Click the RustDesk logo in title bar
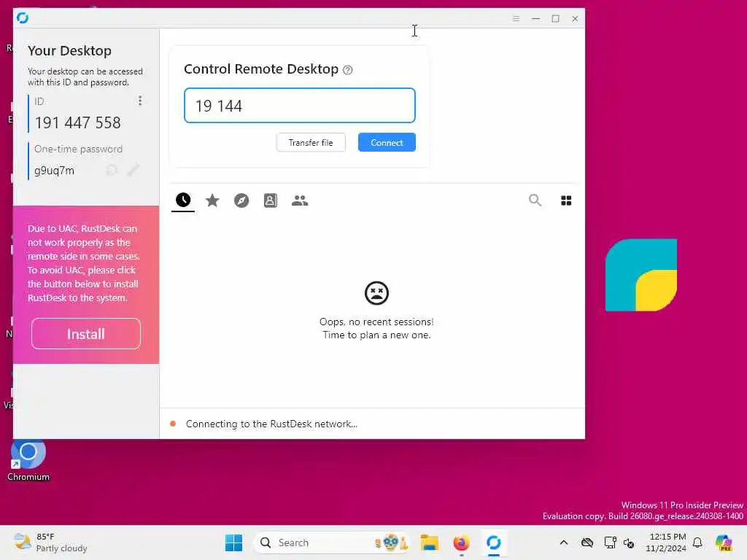This screenshot has height=560, width=747. (23, 17)
